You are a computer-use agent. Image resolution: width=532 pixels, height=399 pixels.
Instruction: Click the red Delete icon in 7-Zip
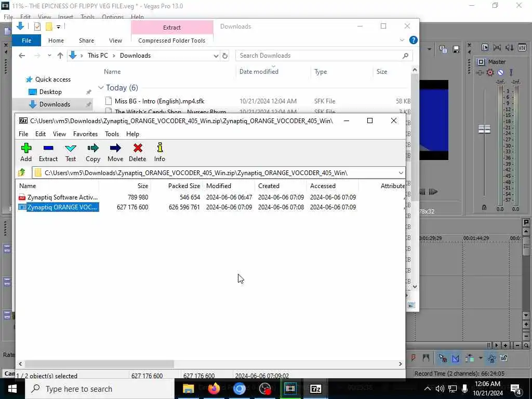(x=137, y=152)
